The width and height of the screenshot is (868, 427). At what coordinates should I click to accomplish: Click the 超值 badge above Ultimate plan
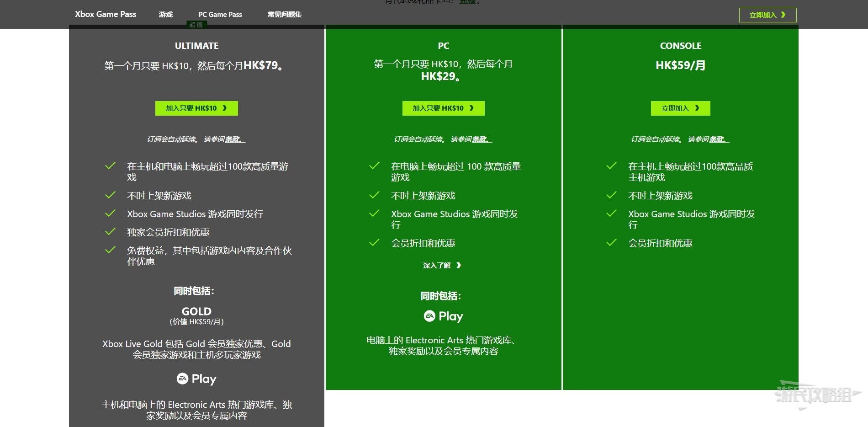pos(196,25)
